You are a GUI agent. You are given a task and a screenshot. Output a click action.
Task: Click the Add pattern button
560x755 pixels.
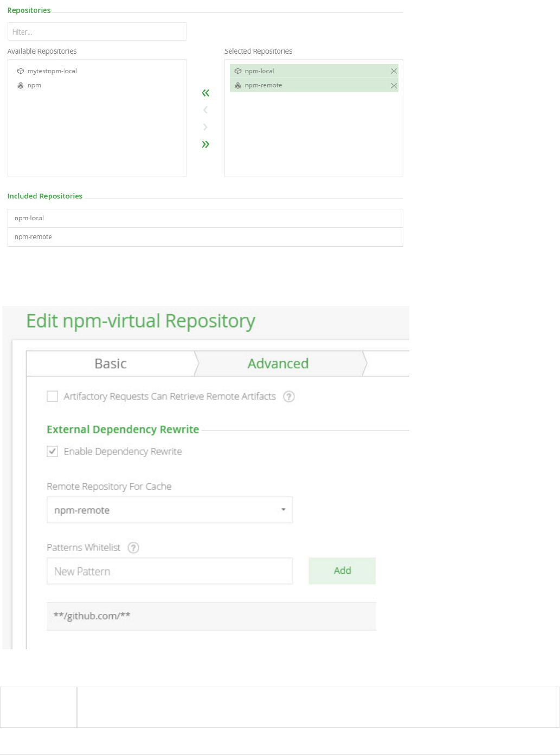(x=342, y=571)
